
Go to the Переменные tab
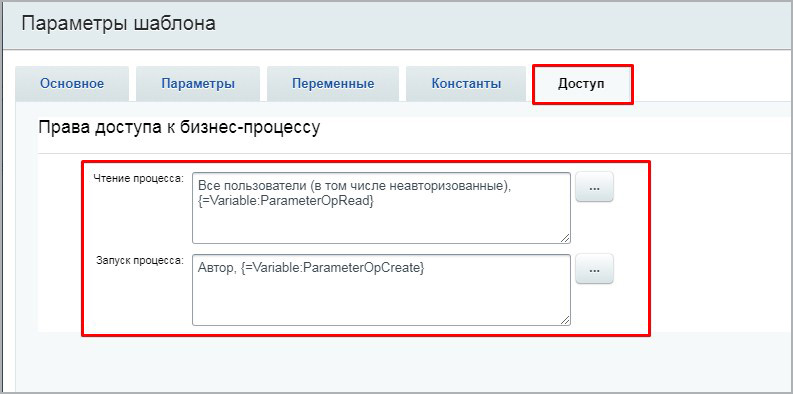pyautogui.click(x=333, y=83)
